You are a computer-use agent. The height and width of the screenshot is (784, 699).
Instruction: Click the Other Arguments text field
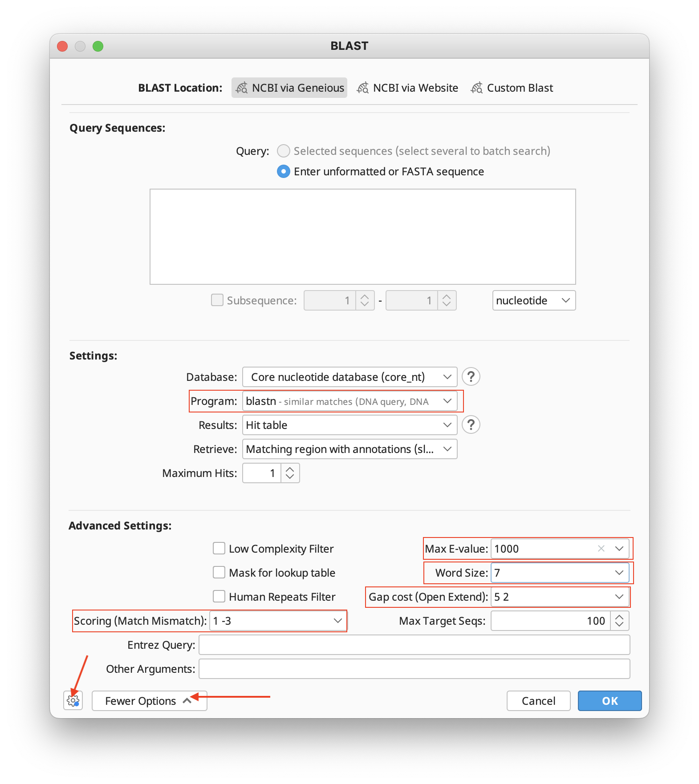414,669
